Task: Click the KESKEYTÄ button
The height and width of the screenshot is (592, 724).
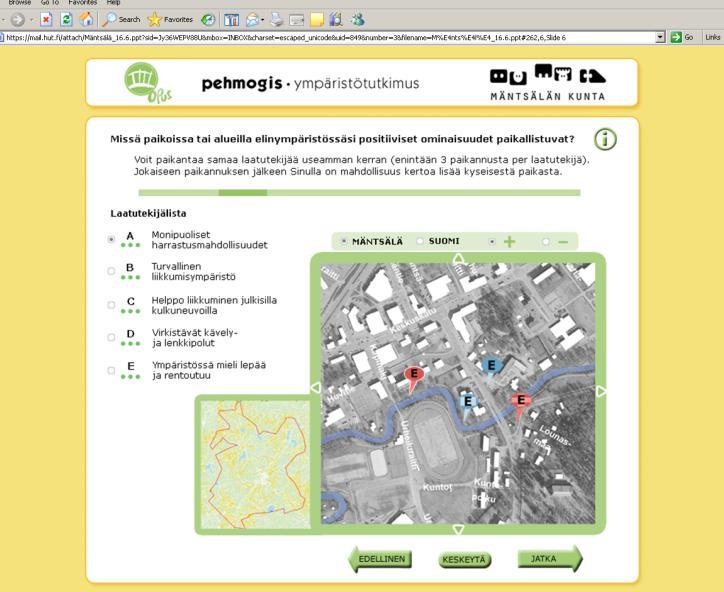Action: click(x=465, y=560)
